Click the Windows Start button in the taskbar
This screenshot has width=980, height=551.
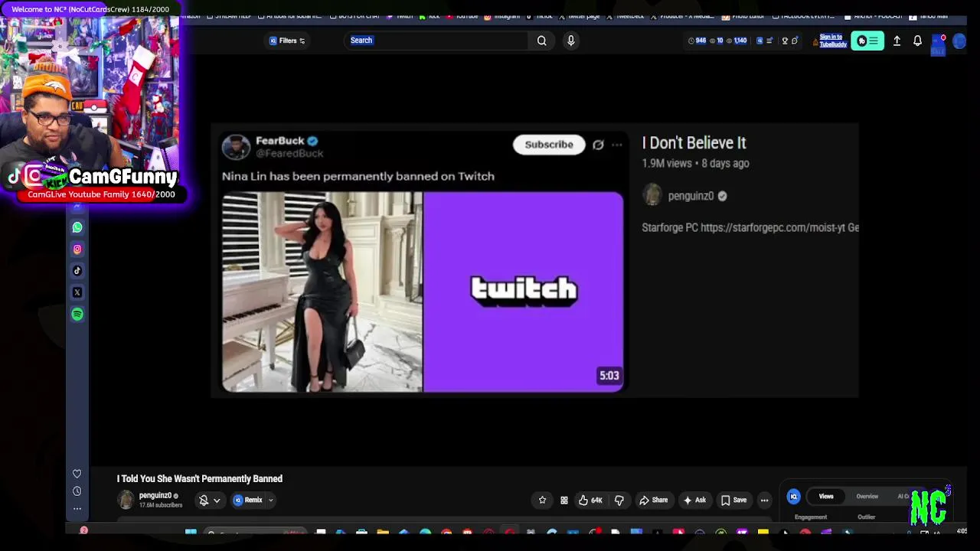tap(191, 532)
